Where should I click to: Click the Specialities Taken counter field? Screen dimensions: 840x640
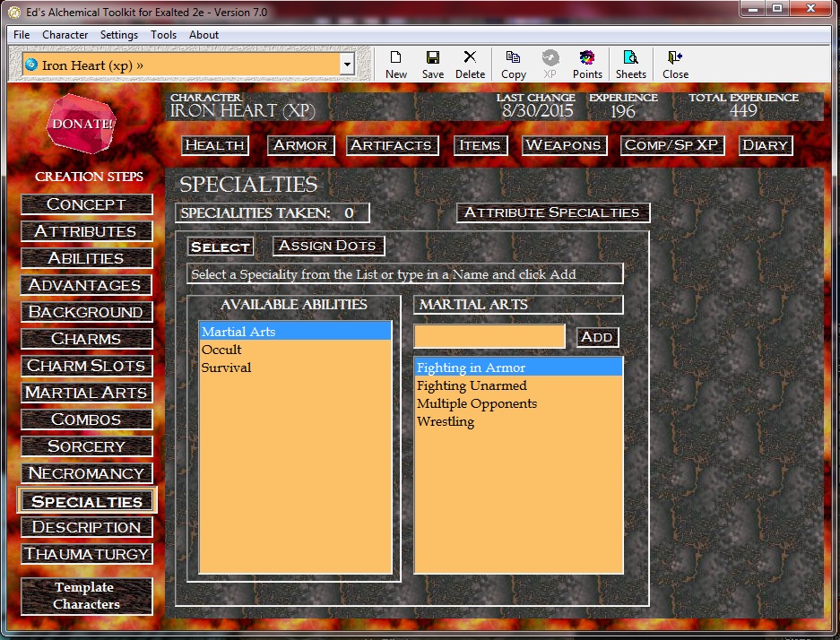[x=273, y=212]
